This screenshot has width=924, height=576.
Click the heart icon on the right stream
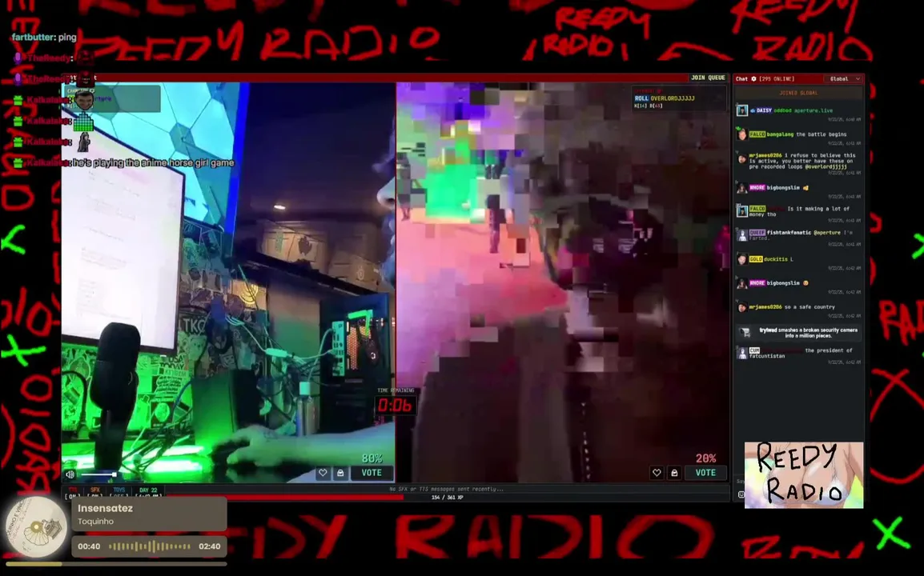[x=657, y=473]
